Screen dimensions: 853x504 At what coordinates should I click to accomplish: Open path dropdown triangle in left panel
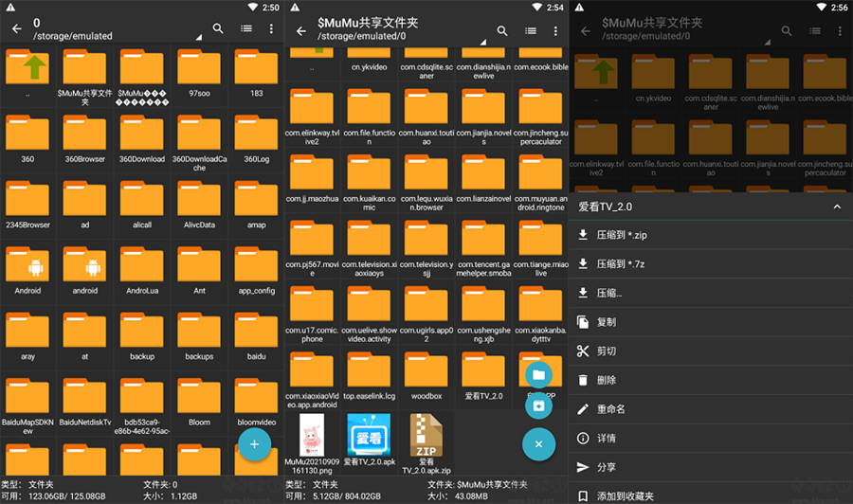tap(199, 37)
